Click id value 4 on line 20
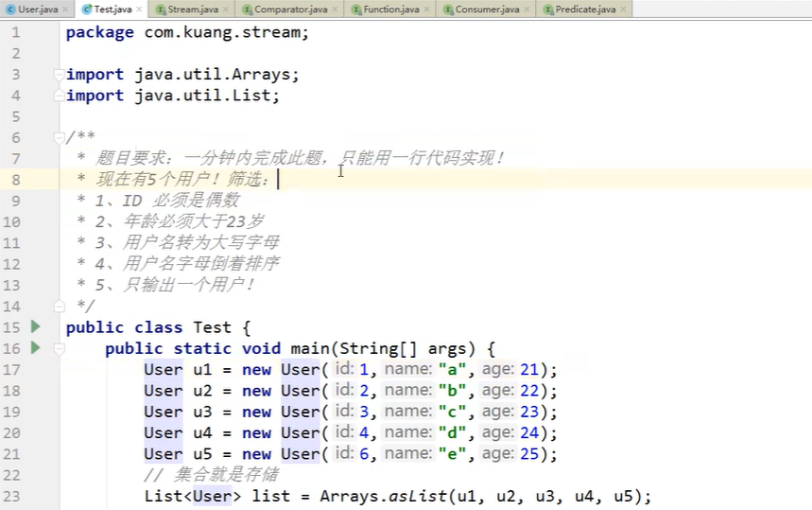 (x=364, y=432)
